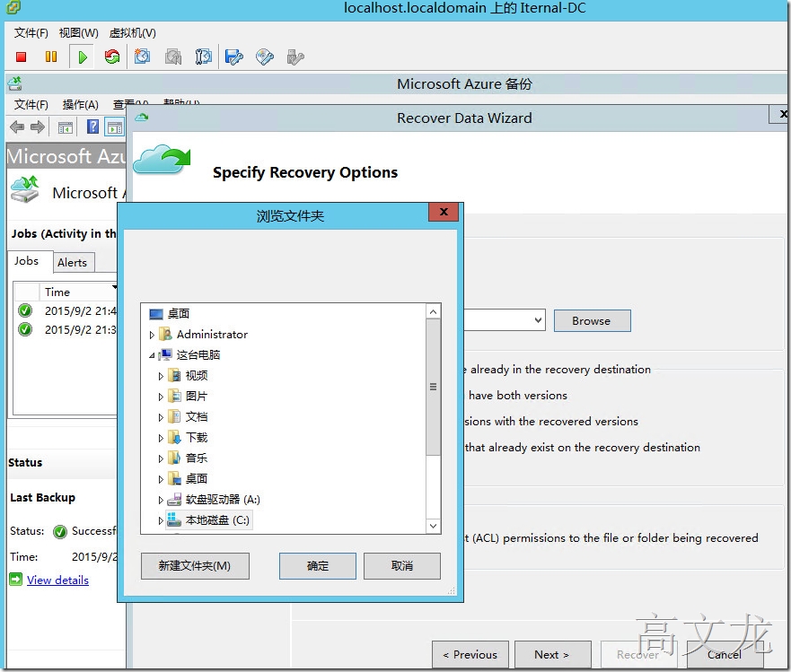Click the red stop (power off) VM icon
The width and height of the screenshot is (791, 672).
tap(22, 57)
